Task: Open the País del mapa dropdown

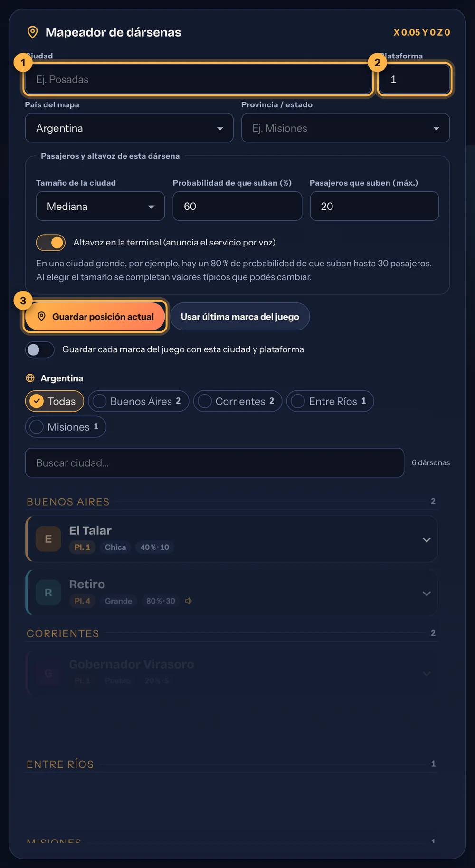Action: (x=129, y=128)
